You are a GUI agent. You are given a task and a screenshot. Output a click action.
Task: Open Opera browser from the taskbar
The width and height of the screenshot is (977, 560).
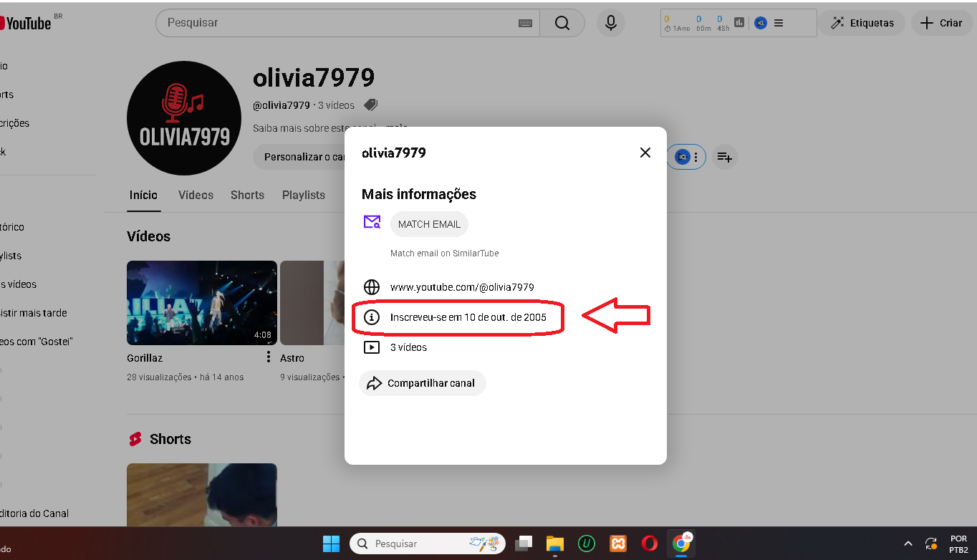pos(650,544)
